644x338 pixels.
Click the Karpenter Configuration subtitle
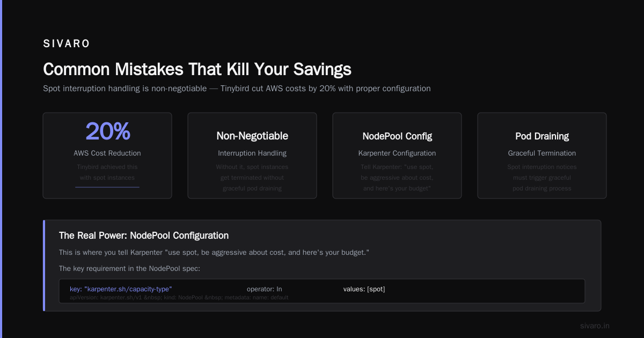(x=397, y=153)
